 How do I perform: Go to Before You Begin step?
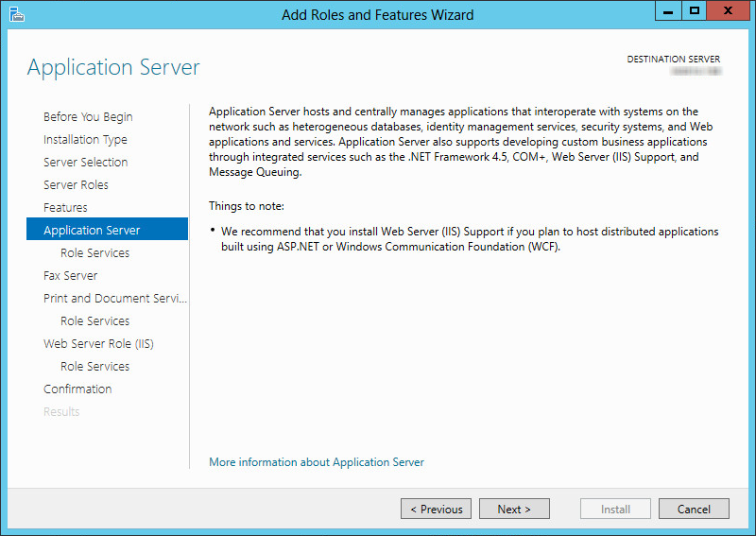(x=88, y=117)
